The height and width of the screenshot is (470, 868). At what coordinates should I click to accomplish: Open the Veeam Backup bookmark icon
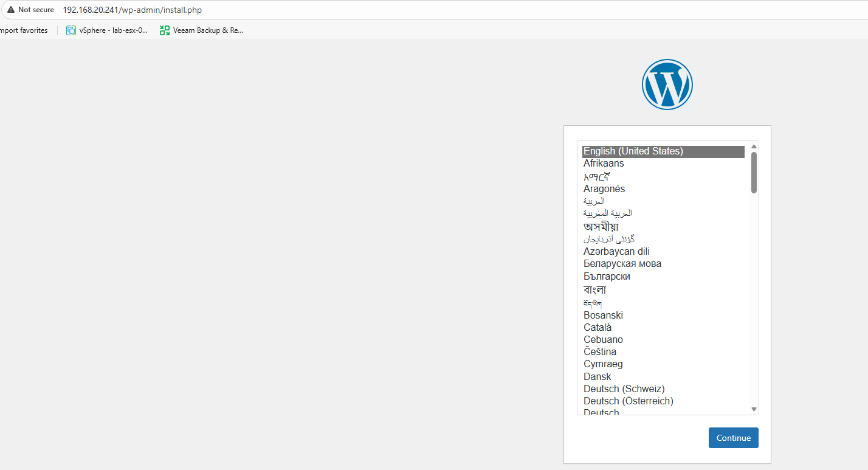coord(164,30)
